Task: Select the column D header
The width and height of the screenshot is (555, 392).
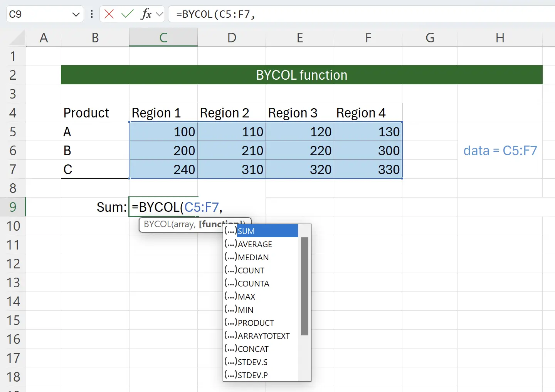Action: click(232, 37)
